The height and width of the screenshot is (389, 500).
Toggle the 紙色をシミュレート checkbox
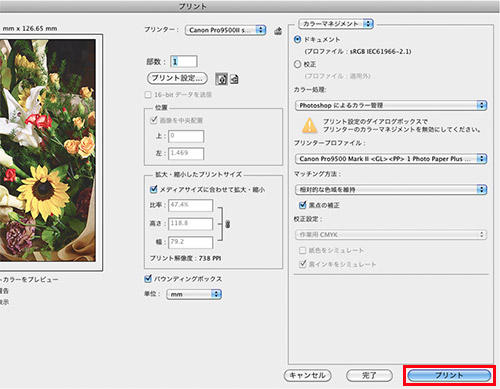(x=303, y=250)
